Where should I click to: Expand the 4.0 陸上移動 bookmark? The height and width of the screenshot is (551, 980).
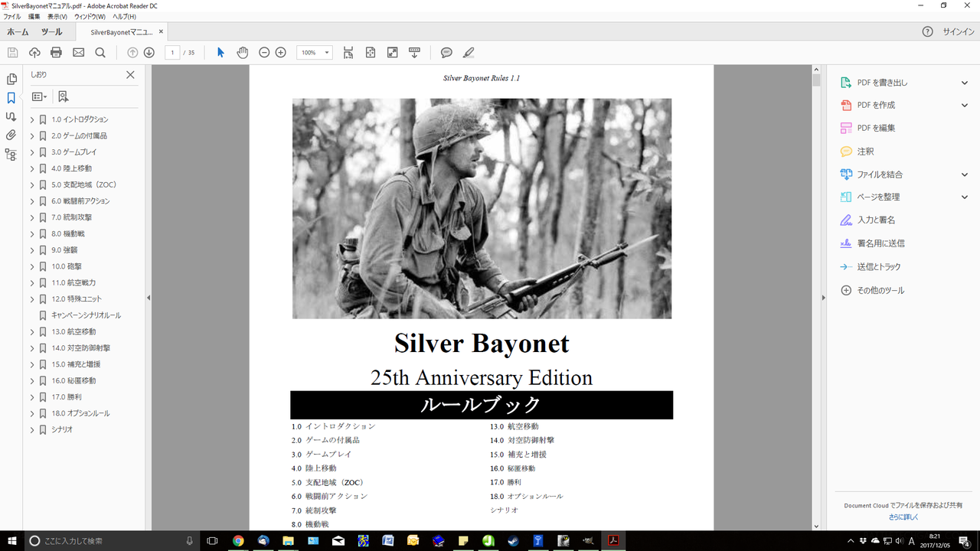coord(32,168)
